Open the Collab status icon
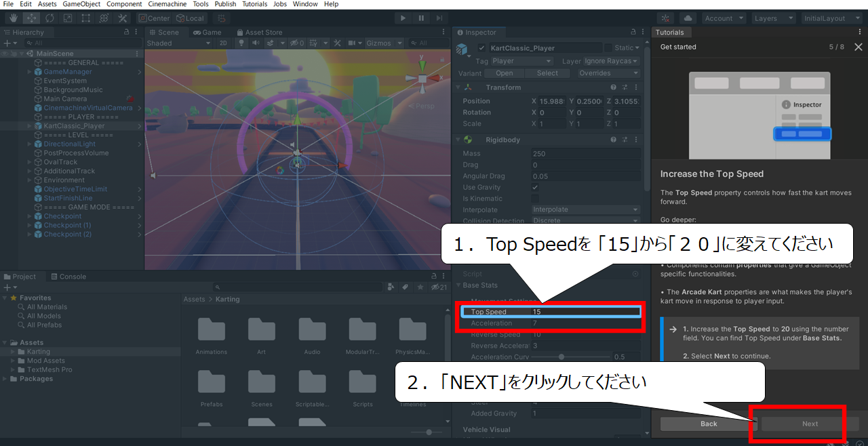This screenshot has width=868, height=446. pyautogui.click(x=666, y=18)
